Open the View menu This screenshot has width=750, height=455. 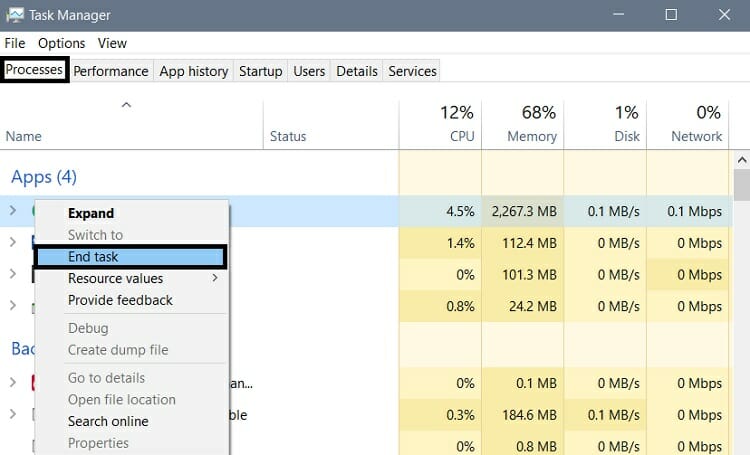(x=112, y=43)
